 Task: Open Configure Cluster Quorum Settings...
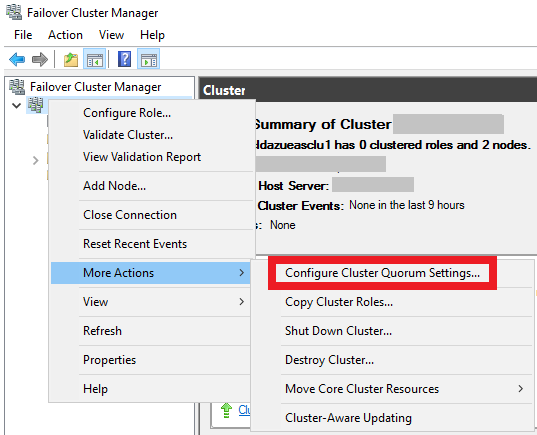tap(382, 273)
